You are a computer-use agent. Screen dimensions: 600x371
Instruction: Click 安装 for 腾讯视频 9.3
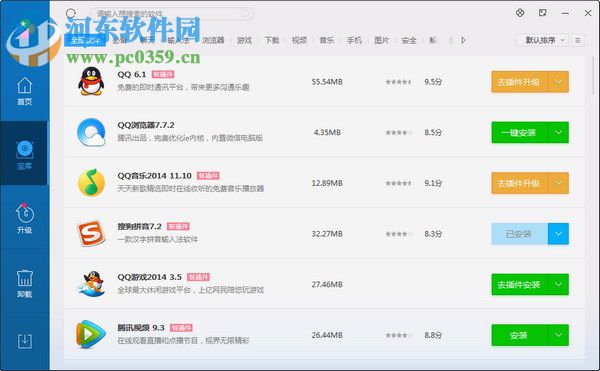520,335
